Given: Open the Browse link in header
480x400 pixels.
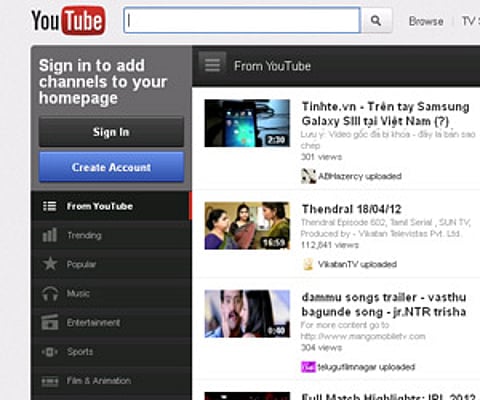Looking at the screenshot, I should [426, 21].
